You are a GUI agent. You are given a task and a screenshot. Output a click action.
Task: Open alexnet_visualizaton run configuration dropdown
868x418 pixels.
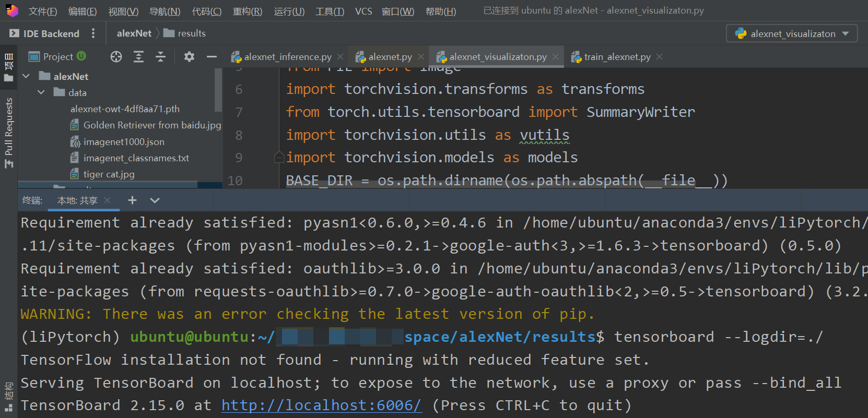(x=792, y=33)
